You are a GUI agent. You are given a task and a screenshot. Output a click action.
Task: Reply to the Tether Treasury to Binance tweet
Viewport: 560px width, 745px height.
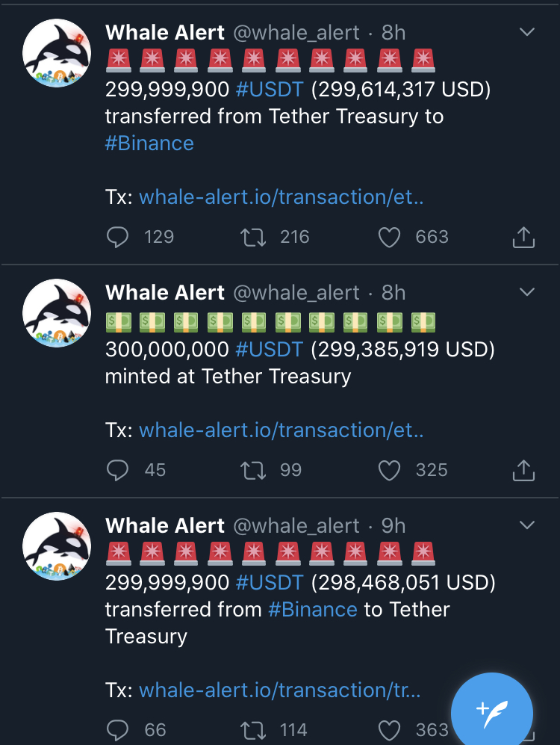[117, 237]
